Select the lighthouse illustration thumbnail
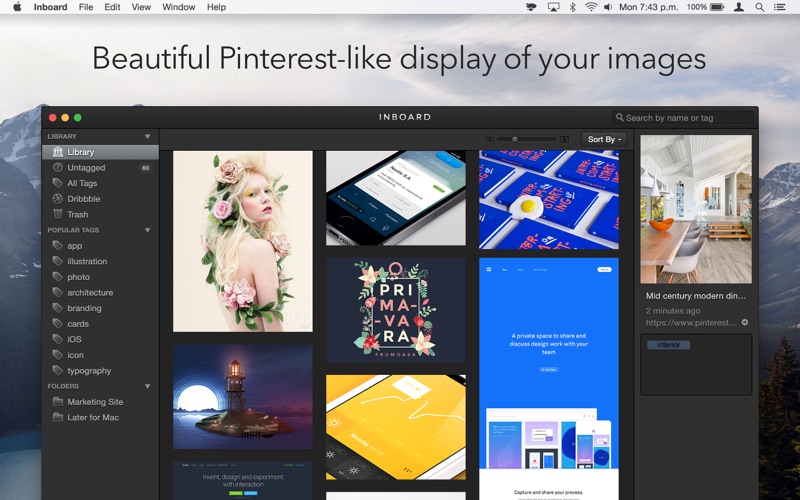This screenshot has height=500, width=800. coord(243,397)
